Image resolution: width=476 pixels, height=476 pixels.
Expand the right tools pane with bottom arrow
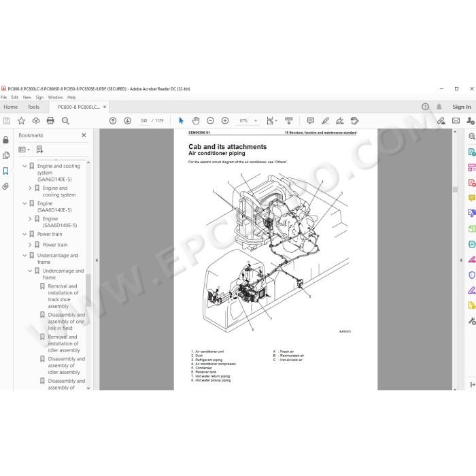point(473,385)
